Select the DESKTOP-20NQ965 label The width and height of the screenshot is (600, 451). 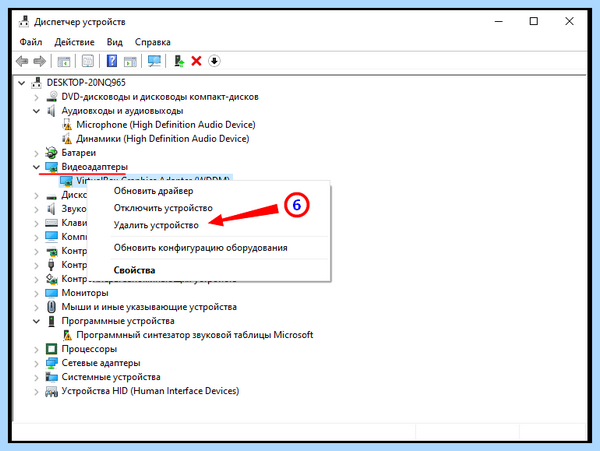86,83
